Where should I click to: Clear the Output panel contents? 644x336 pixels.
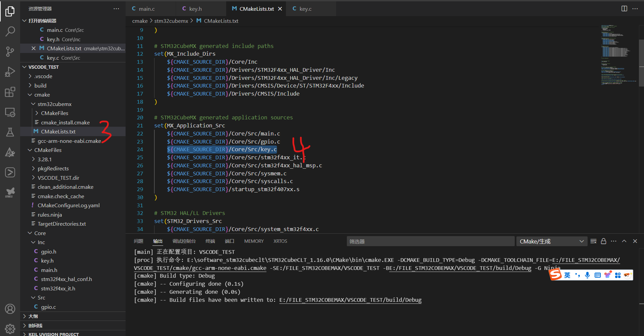(x=593, y=241)
